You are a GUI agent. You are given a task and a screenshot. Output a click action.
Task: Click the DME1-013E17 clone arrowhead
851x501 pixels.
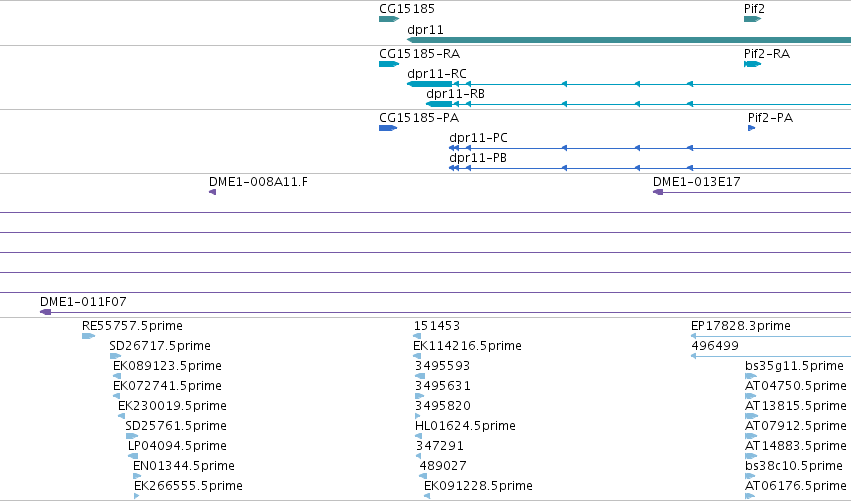[x=658, y=192]
